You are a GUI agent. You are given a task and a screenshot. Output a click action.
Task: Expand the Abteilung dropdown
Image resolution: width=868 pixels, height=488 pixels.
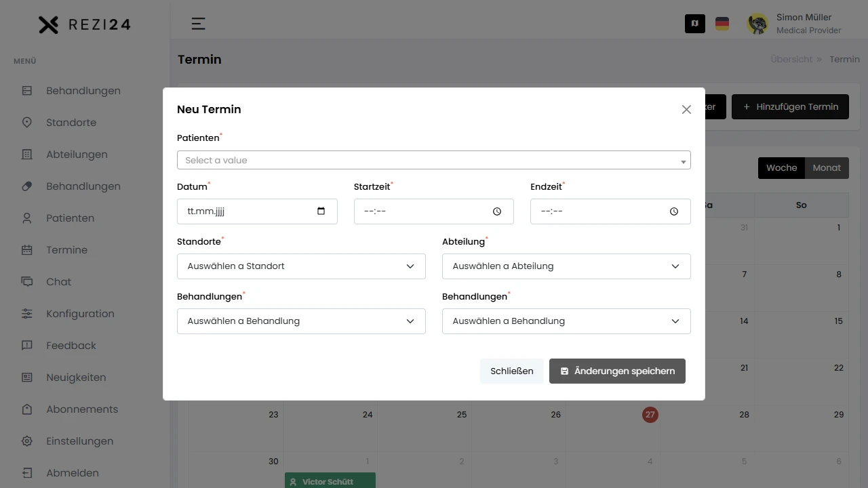coord(566,266)
